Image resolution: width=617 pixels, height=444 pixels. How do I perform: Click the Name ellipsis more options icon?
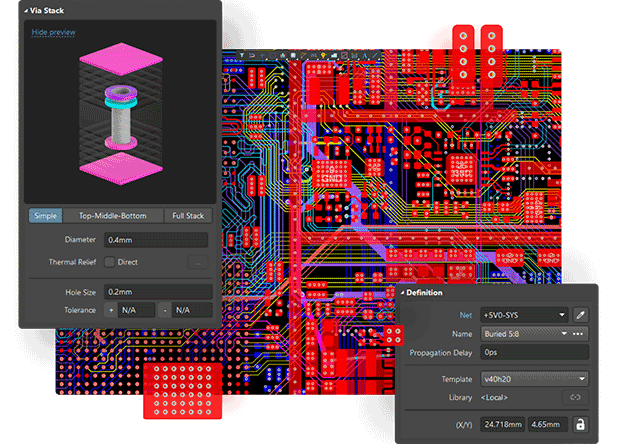pos(578,333)
